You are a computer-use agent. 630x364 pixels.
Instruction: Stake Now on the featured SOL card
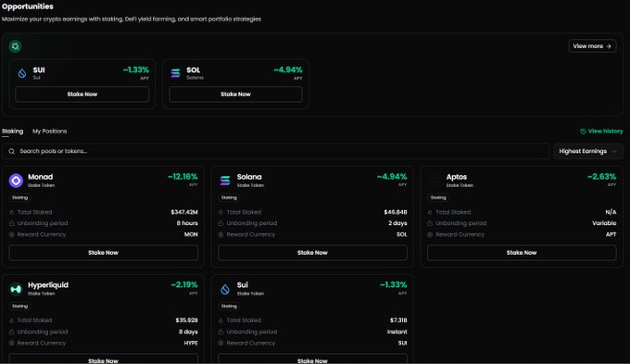[235, 94]
